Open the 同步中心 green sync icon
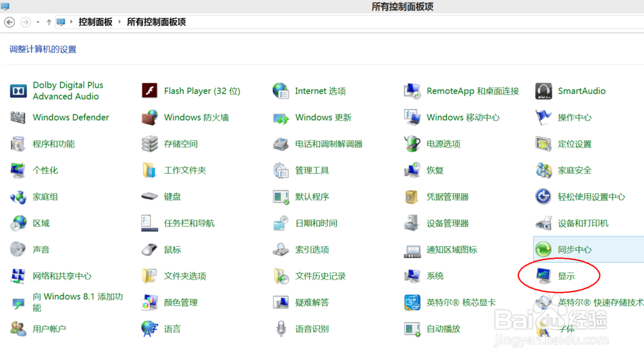 pyautogui.click(x=544, y=249)
